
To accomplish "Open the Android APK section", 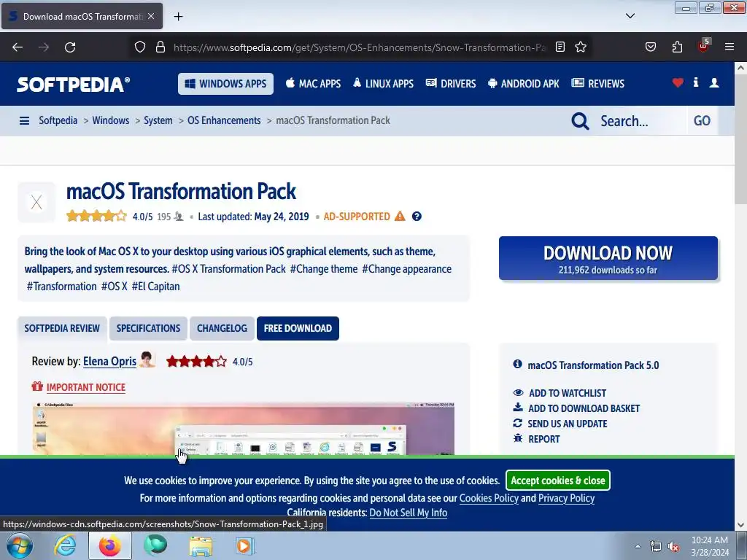I will (524, 84).
